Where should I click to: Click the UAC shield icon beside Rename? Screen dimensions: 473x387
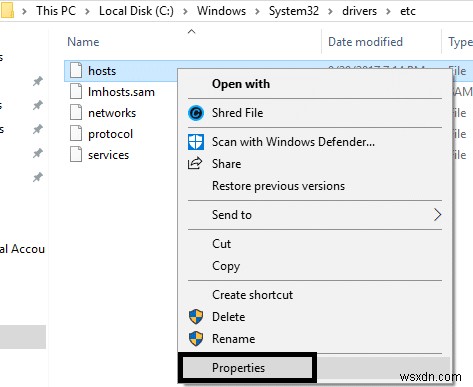(x=196, y=339)
